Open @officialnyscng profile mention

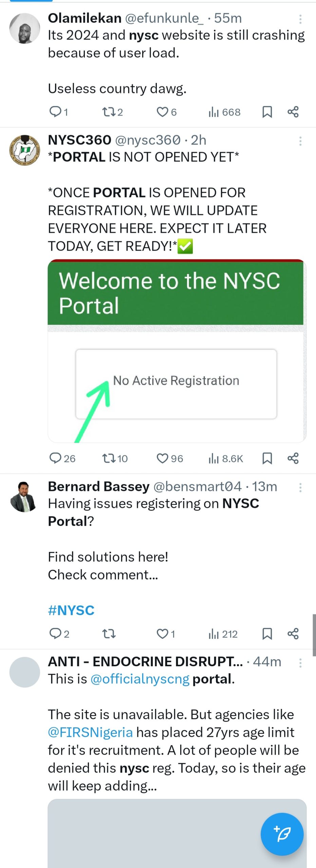click(x=140, y=679)
